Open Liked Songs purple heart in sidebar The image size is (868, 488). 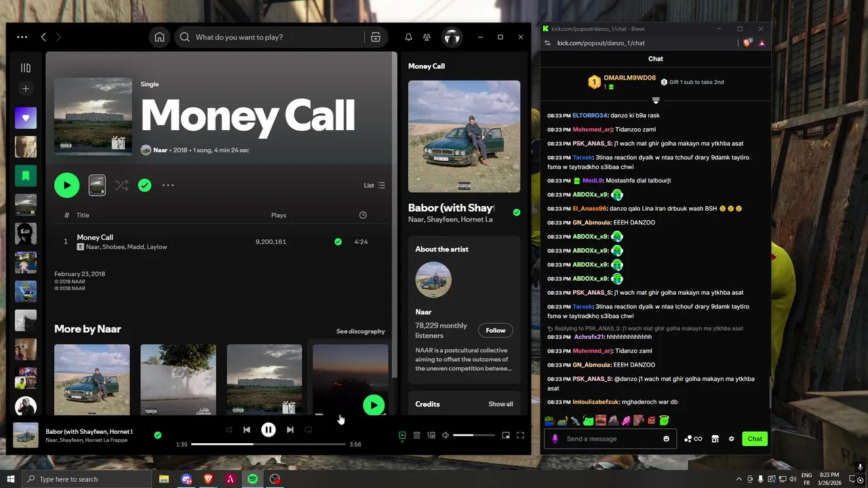(x=26, y=117)
